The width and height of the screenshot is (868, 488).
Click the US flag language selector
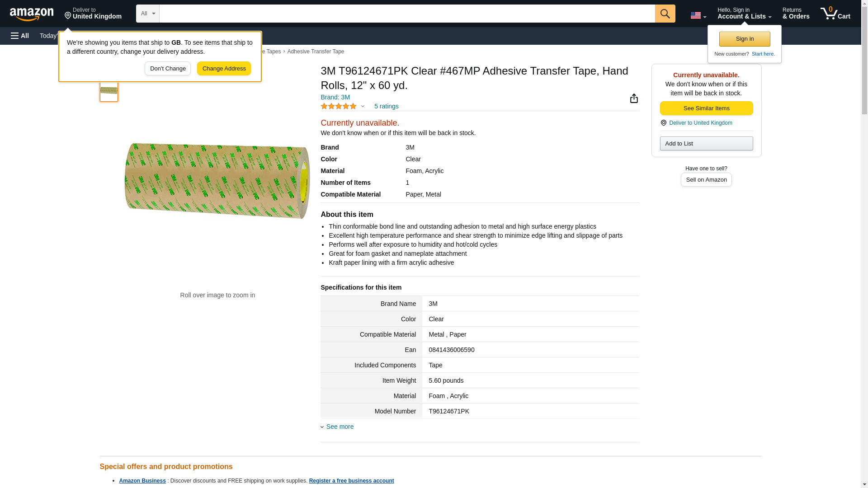pyautogui.click(x=698, y=15)
